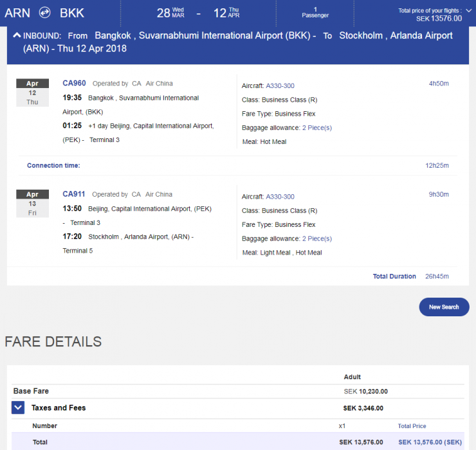This screenshot has width=476, height=450.
Task: Click the Apr 13 Fri date badge
Action: pos(32,203)
